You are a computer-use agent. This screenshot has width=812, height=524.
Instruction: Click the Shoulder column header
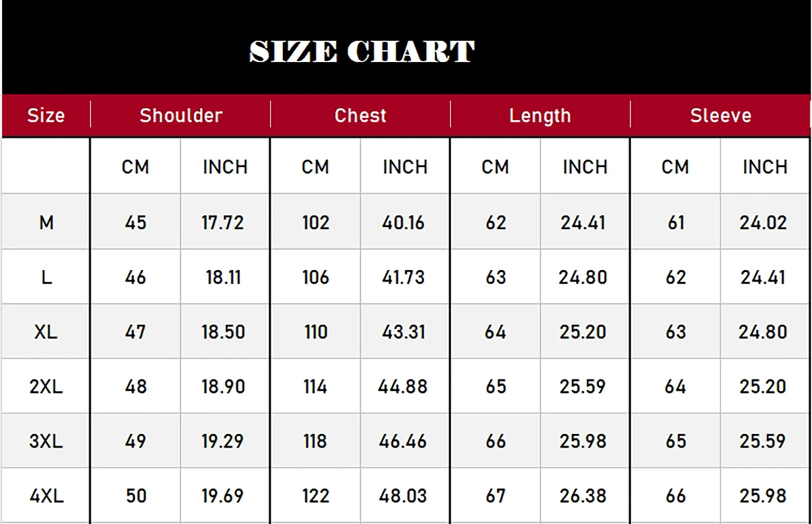pyautogui.click(x=181, y=115)
